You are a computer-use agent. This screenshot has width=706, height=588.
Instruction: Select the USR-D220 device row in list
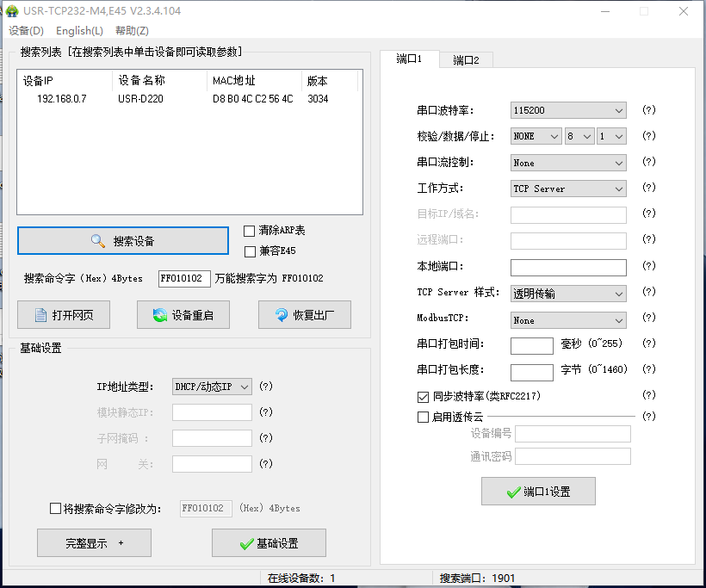point(140,99)
